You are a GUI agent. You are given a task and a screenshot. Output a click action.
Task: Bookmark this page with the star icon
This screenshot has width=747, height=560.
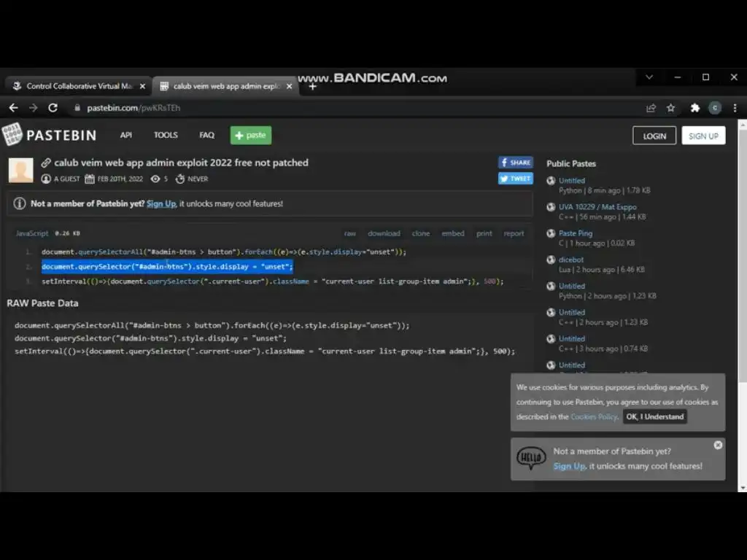click(x=671, y=108)
